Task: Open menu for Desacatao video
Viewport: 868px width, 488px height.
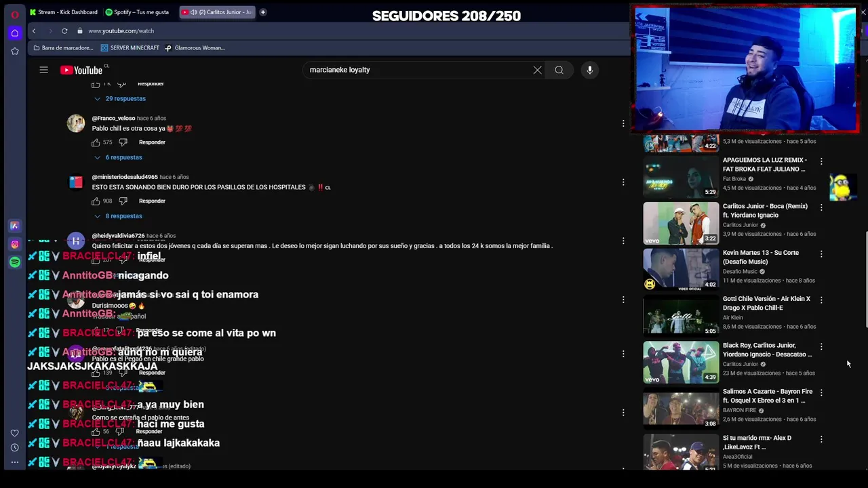Action: [821, 346]
